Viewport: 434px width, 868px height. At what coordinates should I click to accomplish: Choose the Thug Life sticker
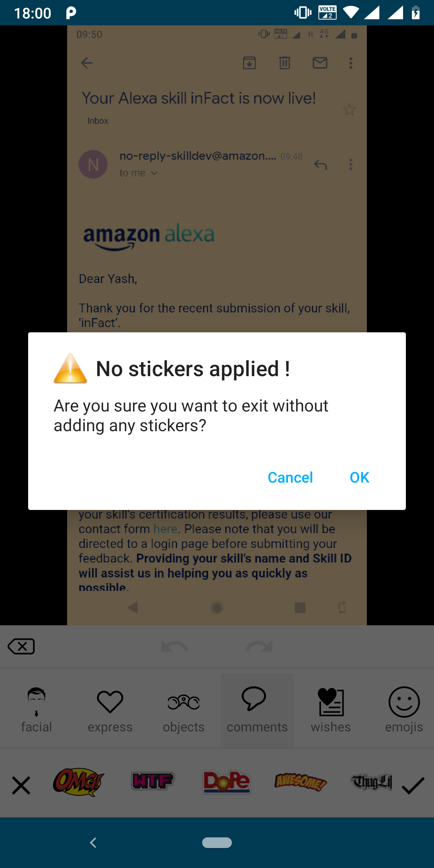pyautogui.click(x=371, y=782)
